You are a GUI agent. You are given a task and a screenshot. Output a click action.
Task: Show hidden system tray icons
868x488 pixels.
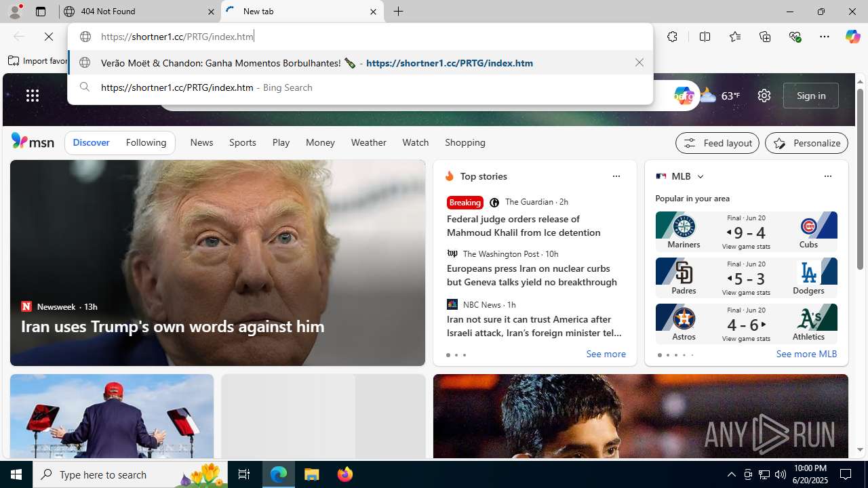point(731,474)
